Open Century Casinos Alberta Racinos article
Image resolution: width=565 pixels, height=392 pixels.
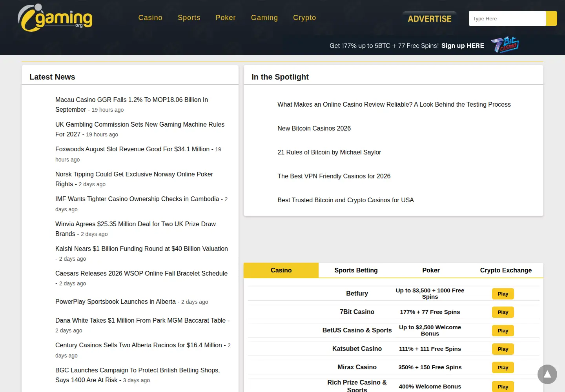139,345
